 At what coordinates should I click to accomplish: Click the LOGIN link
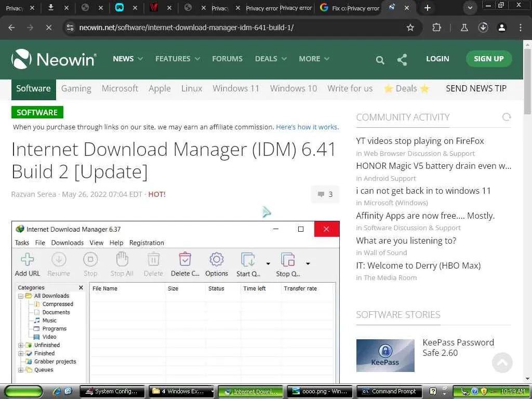coord(437,59)
